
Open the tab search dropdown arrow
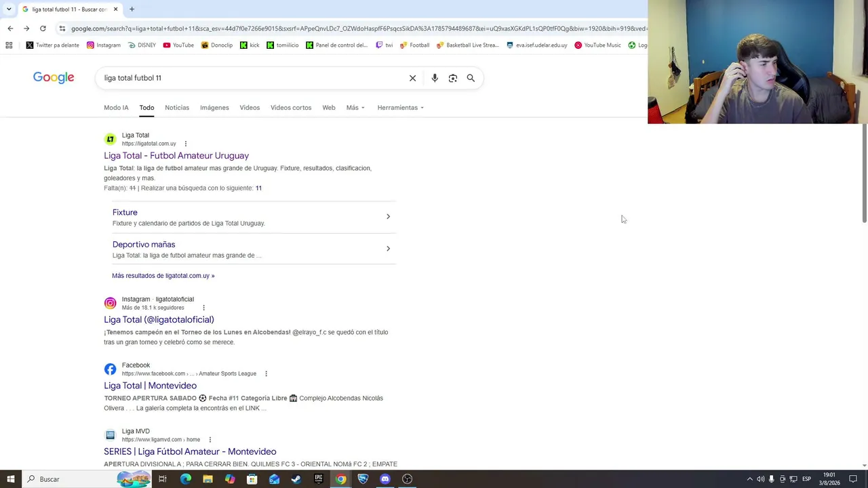pyautogui.click(x=9, y=9)
